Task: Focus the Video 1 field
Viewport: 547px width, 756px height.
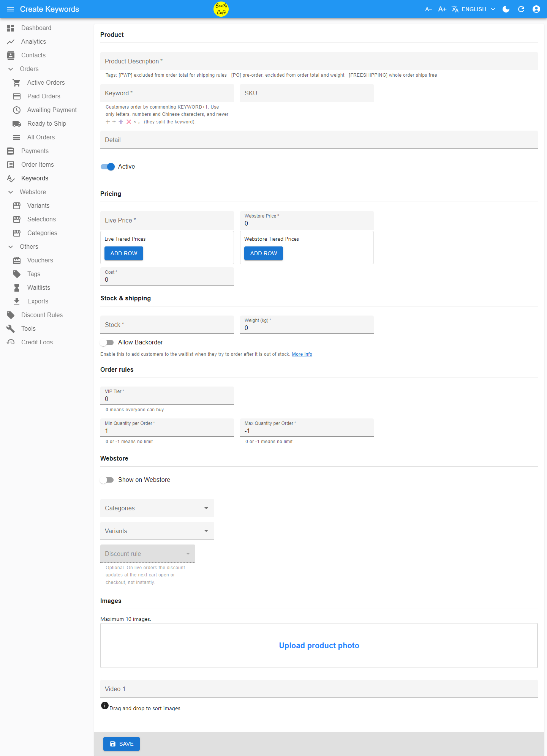Action: (319, 689)
